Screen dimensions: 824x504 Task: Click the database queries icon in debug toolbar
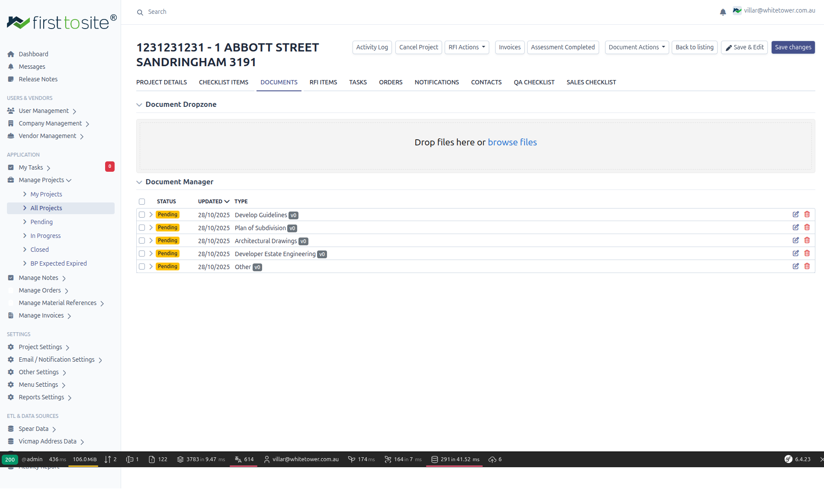[434, 459]
